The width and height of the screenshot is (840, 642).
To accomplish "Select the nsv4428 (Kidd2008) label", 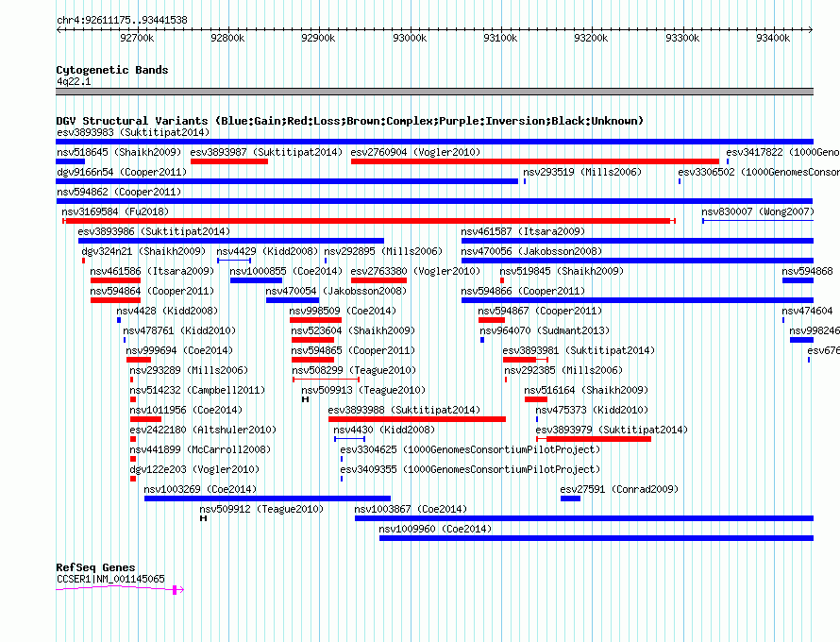I will tap(167, 311).
